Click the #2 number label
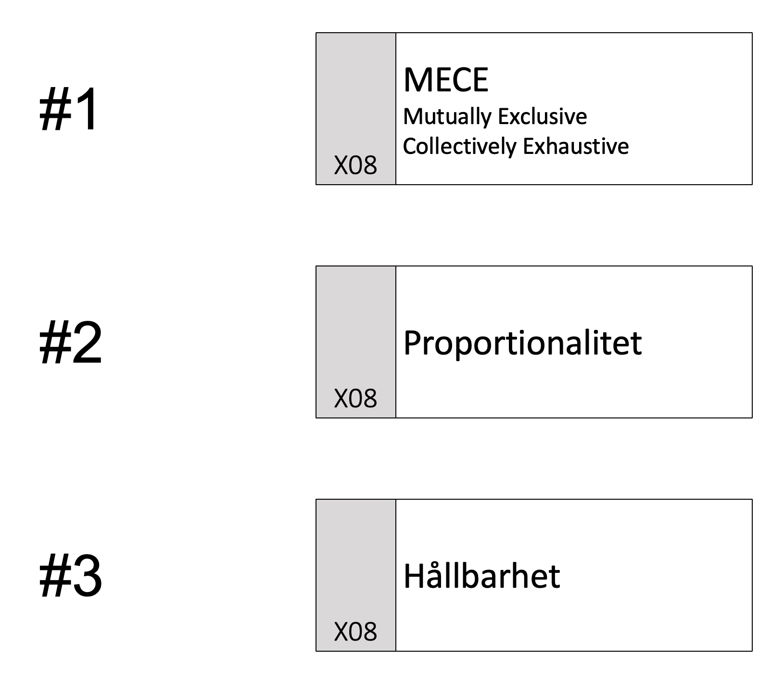The image size is (784, 682). pyautogui.click(x=71, y=343)
